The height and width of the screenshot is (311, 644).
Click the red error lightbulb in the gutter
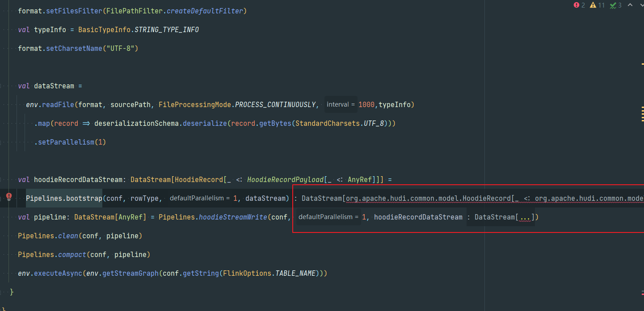point(8,196)
